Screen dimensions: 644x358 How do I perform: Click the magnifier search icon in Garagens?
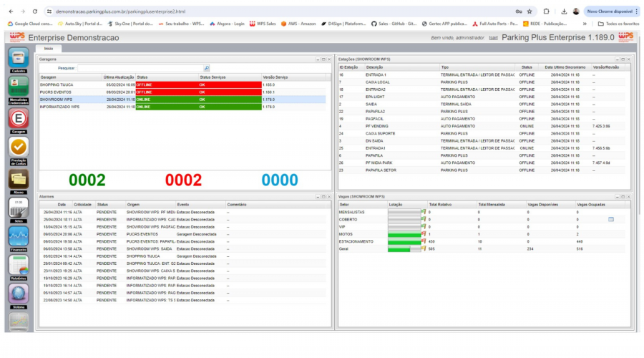point(207,68)
